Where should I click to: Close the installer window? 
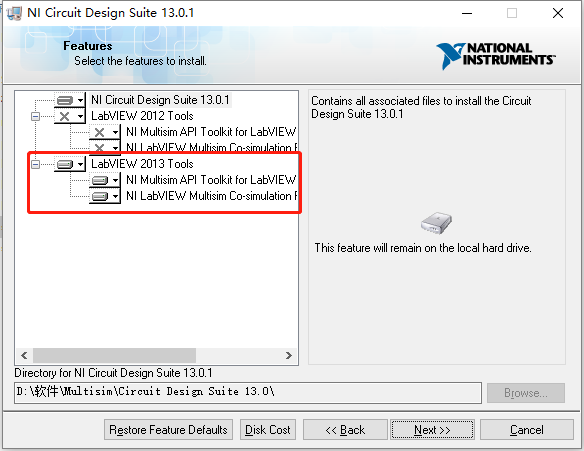coord(558,13)
